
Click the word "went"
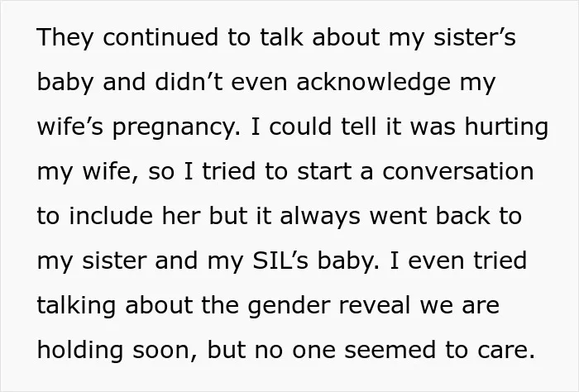pyautogui.click(x=398, y=217)
